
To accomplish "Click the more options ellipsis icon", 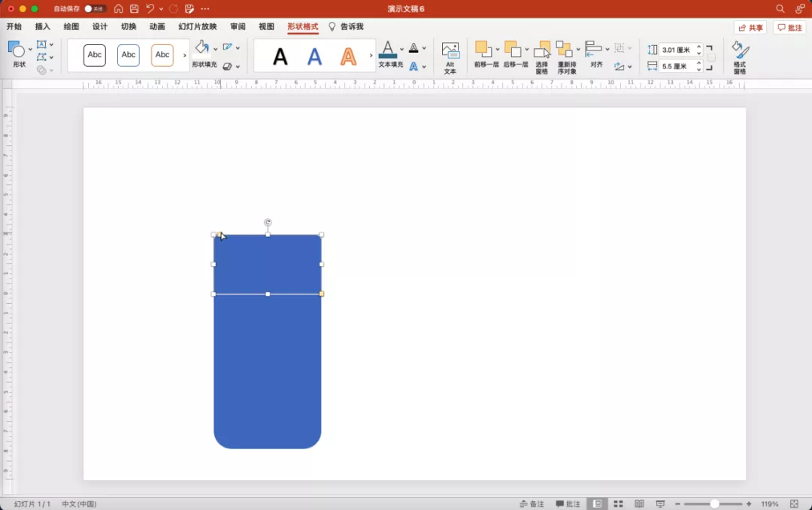I will point(205,9).
